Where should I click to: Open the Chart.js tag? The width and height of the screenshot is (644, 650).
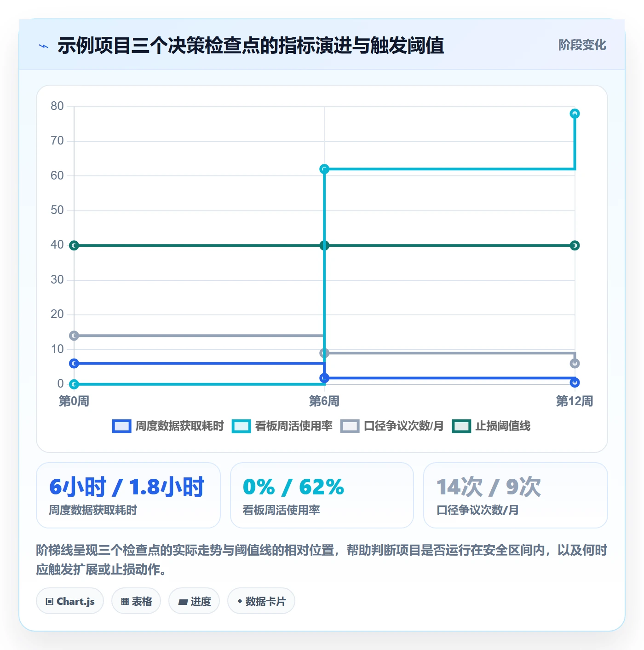pos(70,601)
